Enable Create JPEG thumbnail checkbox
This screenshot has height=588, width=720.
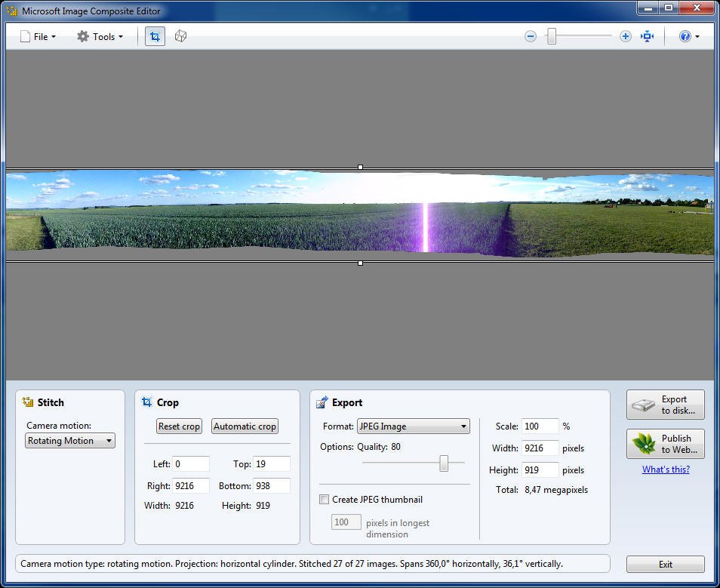[x=325, y=499]
